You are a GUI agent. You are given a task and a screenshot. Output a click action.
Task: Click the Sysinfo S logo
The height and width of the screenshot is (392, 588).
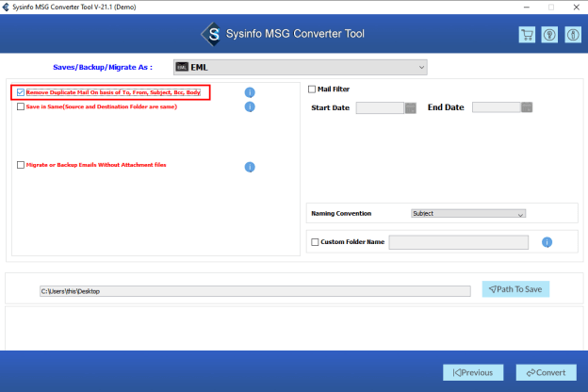tap(212, 35)
